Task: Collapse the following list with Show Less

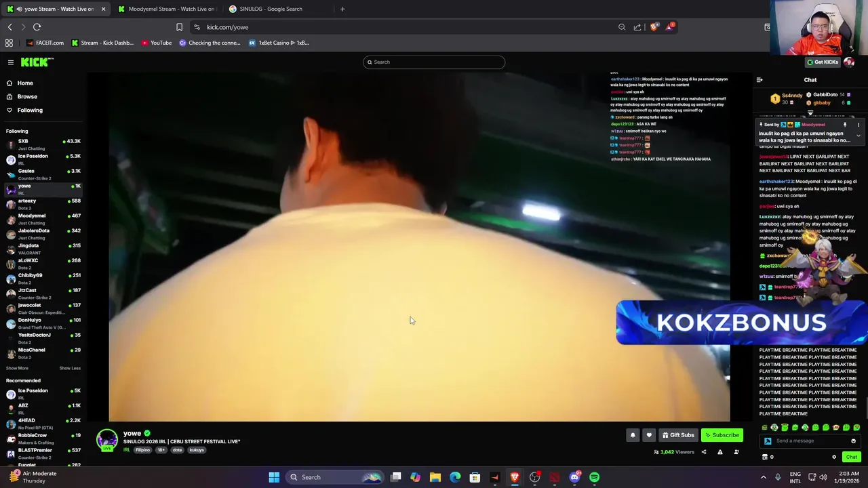Action: tap(70, 368)
